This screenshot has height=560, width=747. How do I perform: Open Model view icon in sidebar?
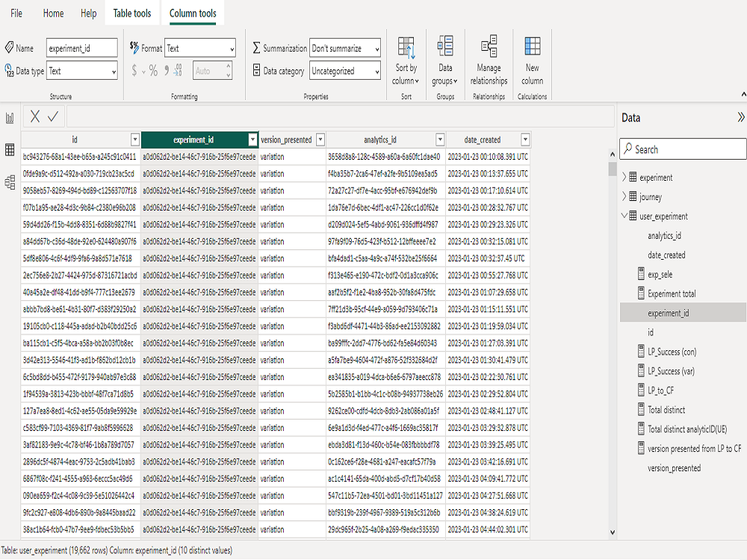(10, 182)
